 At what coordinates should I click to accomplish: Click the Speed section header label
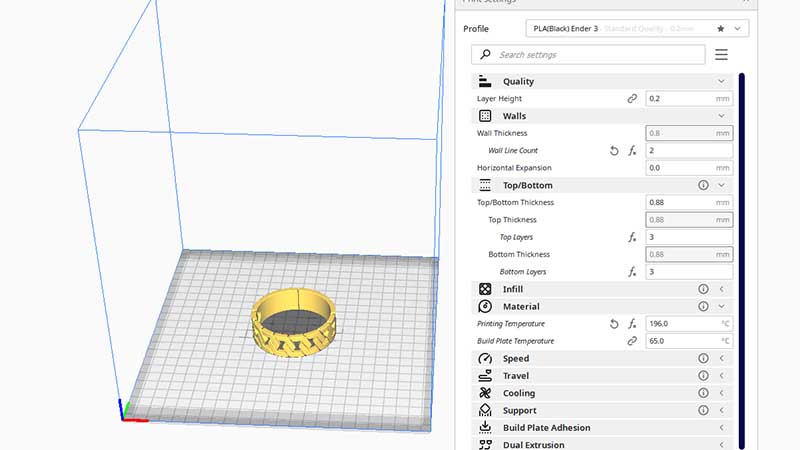516,359
